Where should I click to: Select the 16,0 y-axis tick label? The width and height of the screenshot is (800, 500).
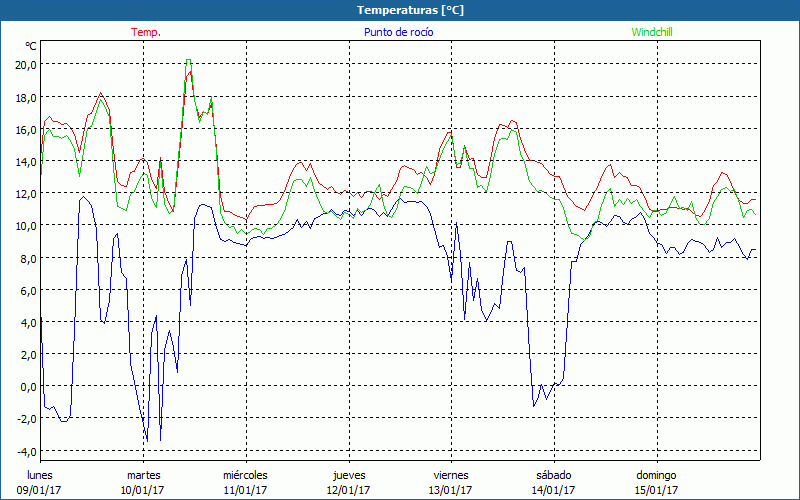click(x=26, y=129)
